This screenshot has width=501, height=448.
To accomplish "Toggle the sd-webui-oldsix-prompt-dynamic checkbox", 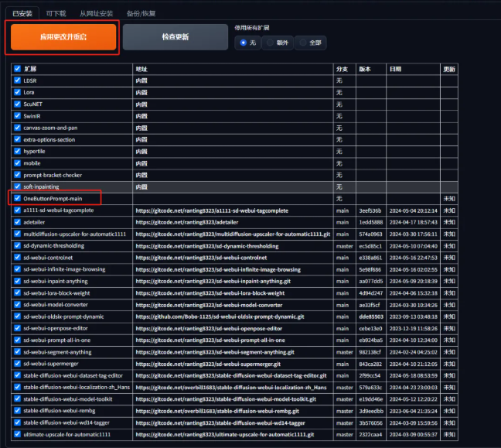I will pyautogui.click(x=17, y=316).
